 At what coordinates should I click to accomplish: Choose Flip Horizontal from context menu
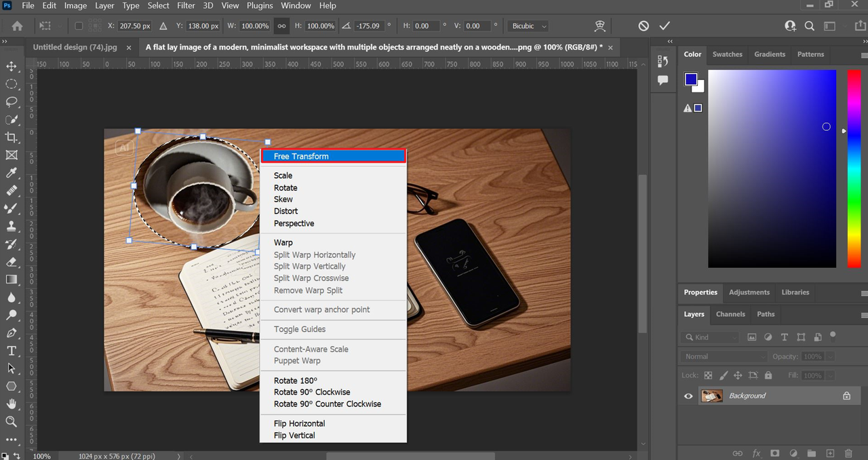tap(300, 423)
